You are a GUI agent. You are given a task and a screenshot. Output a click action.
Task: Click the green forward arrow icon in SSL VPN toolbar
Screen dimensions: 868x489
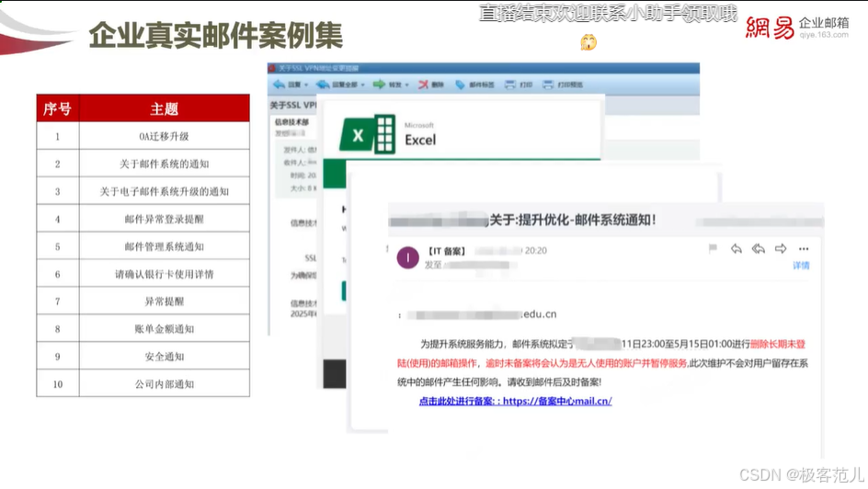pyautogui.click(x=379, y=85)
